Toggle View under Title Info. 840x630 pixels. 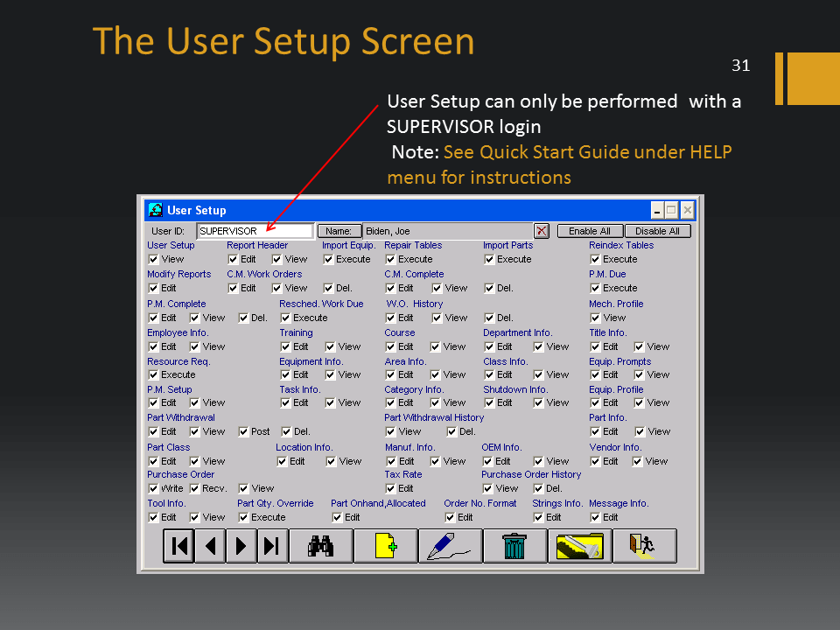click(x=639, y=346)
